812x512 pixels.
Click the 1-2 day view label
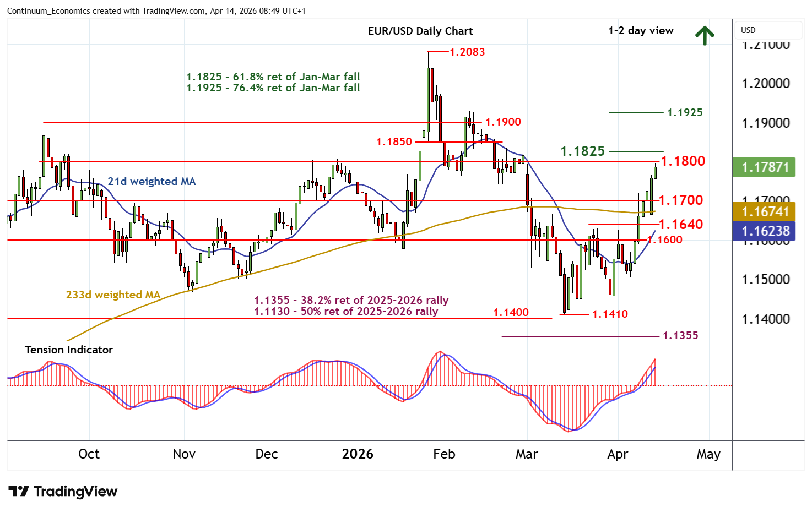pos(640,31)
